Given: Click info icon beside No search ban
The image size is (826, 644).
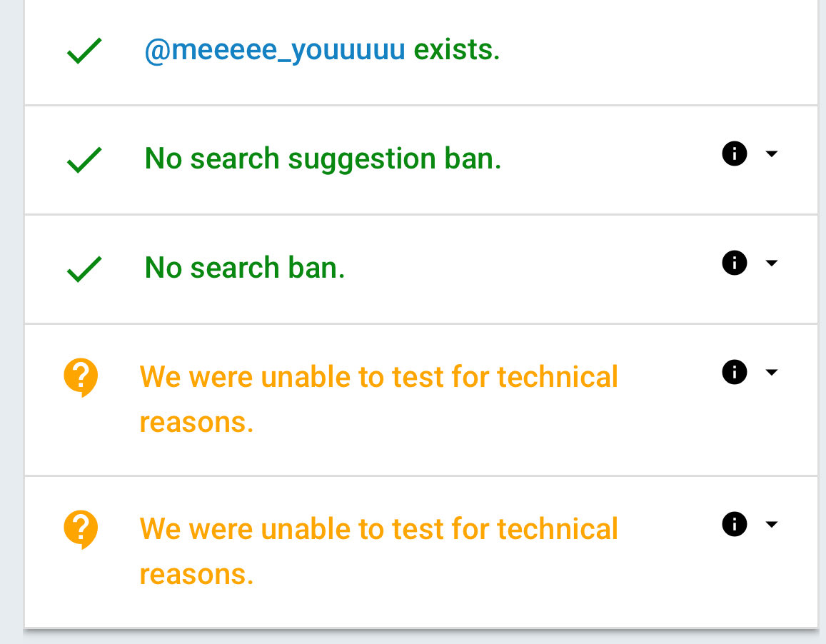Looking at the screenshot, I should point(734,263).
